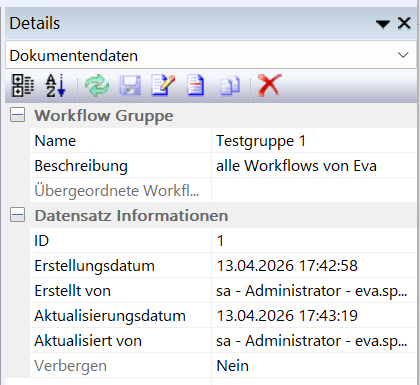Click the Verbergen value Nein
This screenshot has height=385, width=420.
click(x=314, y=366)
